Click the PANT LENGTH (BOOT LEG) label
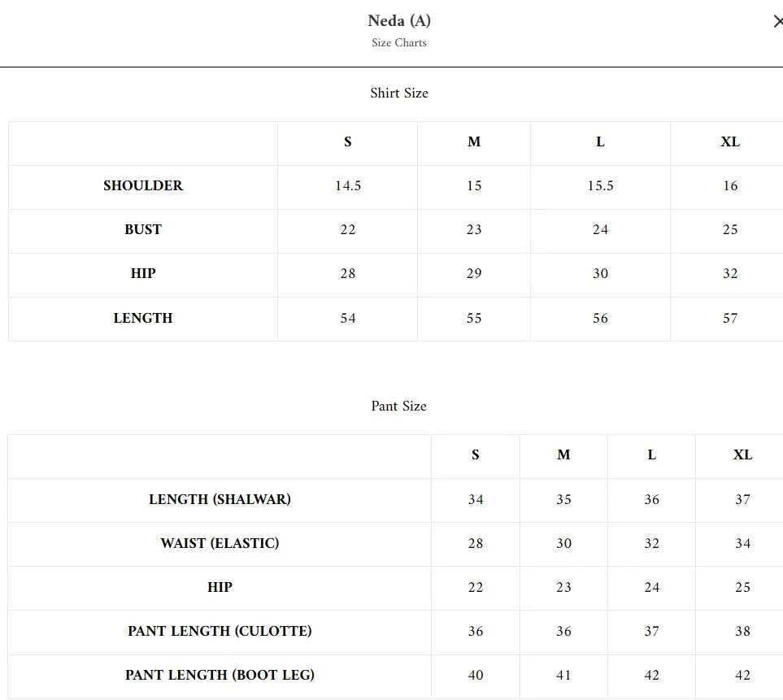This screenshot has width=783, height=700. 220,675
